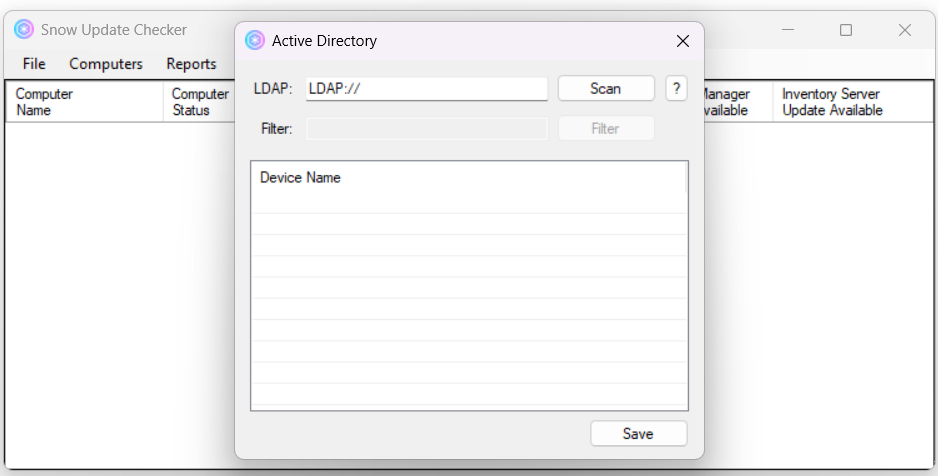This screenshot has height=476, width=938.
Task: Focus the LDAP path input field
Action: [427, 88]
